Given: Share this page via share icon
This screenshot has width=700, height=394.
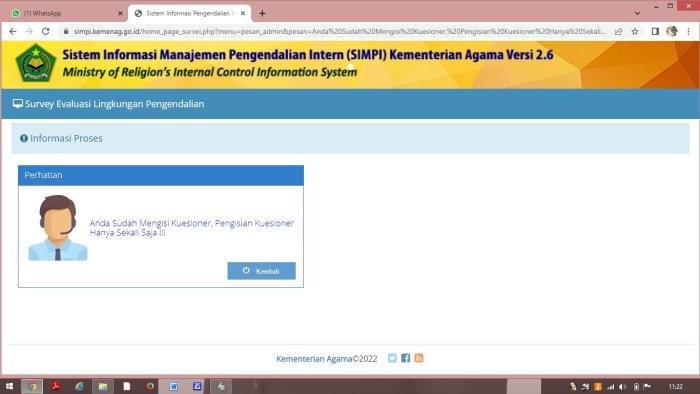Looking at the screenshot, I should [x=618, y=31].
